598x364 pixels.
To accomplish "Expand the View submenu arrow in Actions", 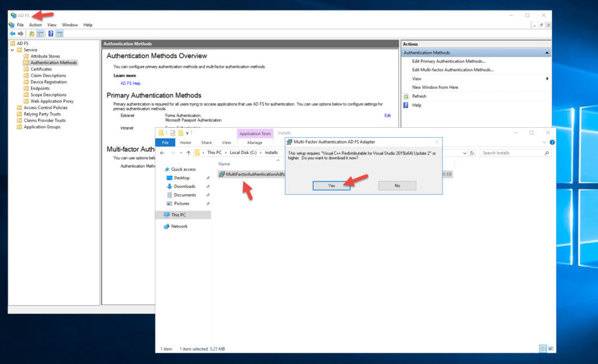I will [547, 79].
